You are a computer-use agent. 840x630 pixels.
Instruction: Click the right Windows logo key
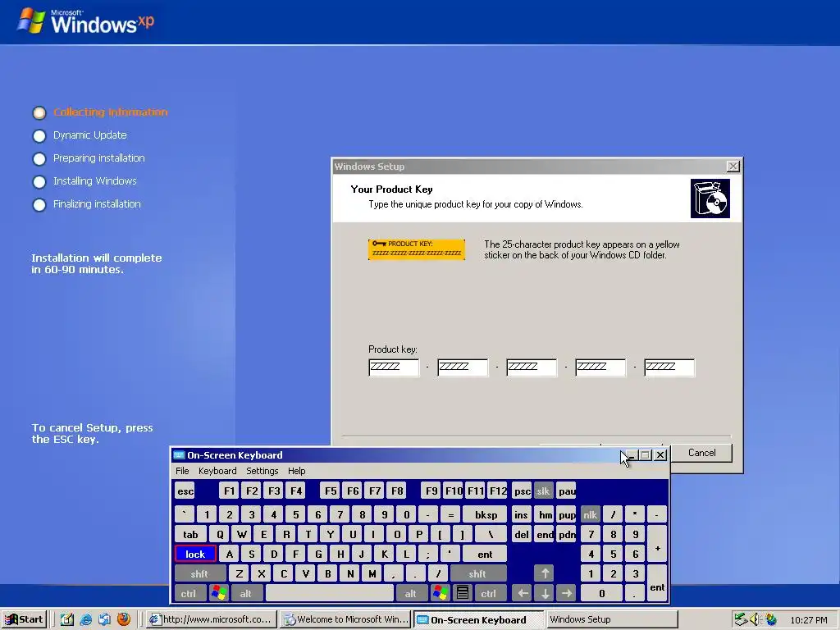[441, 594]
